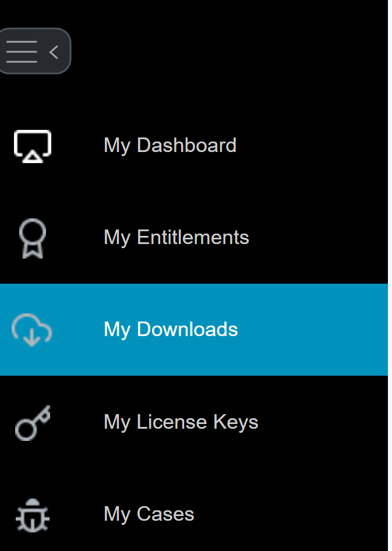Click the key icon for License Keys

click(x=33, y=422)
